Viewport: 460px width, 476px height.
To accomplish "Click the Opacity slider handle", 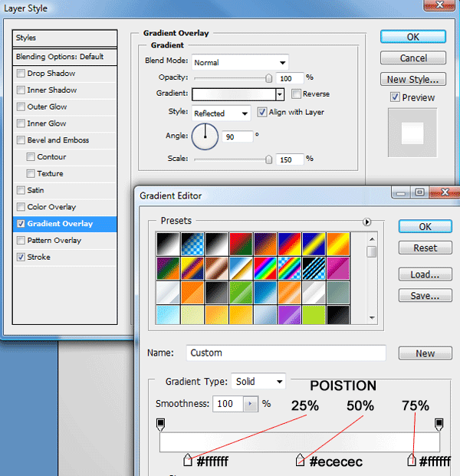I will pyautogui.click(x=268, y=78).
